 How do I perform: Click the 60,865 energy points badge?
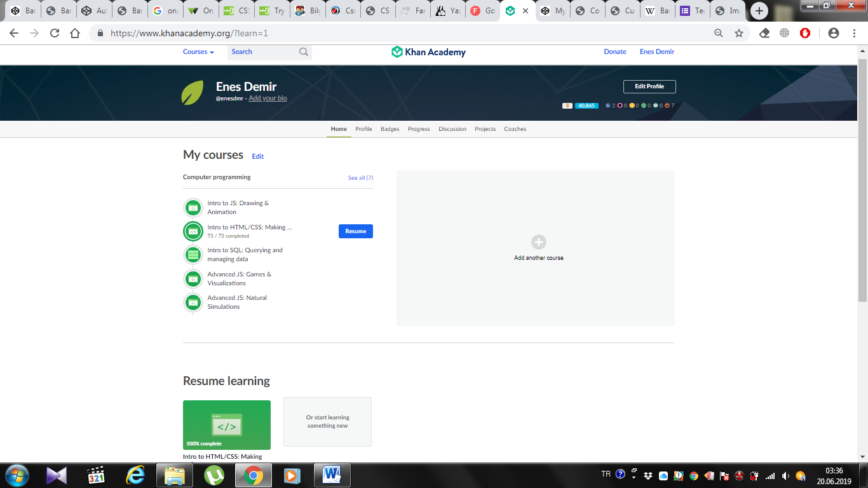point(587,105)
